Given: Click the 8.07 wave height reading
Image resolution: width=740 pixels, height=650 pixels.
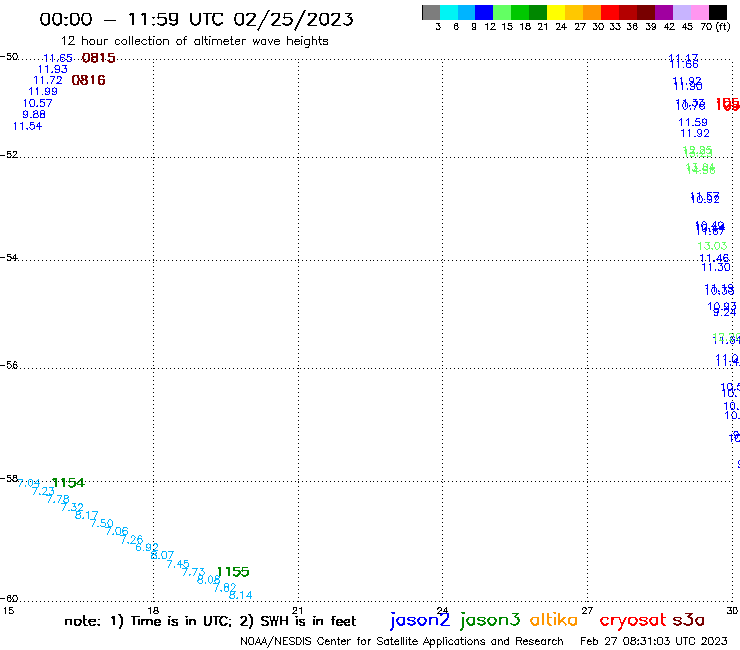Looking at the screenshot, I should pyautogui.click(x=162, y=555).
